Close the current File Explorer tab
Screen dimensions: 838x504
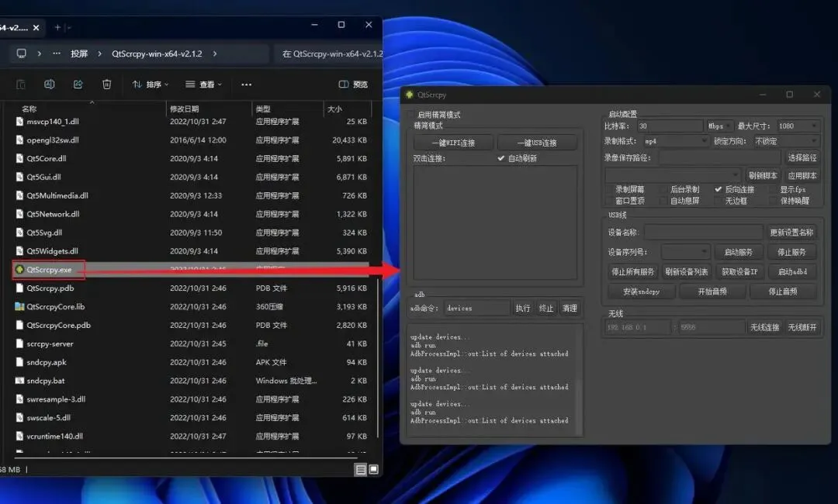[x=36, y=27]
